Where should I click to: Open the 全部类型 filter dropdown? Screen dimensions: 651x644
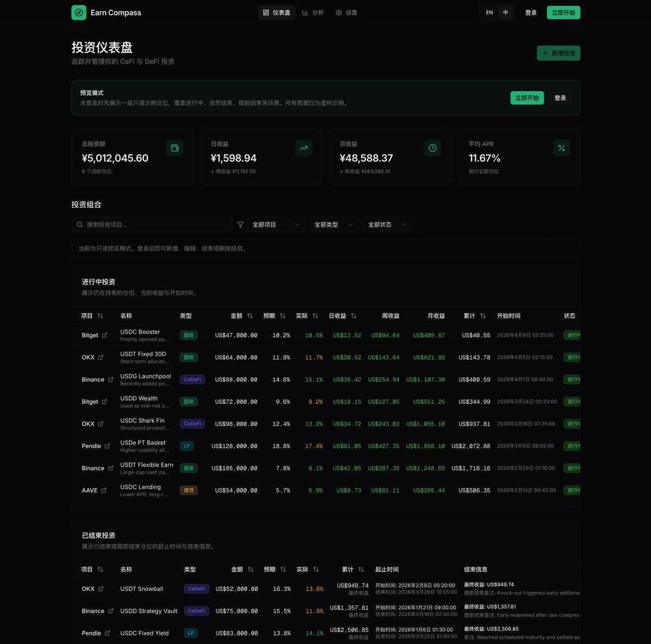coord(334,224)
